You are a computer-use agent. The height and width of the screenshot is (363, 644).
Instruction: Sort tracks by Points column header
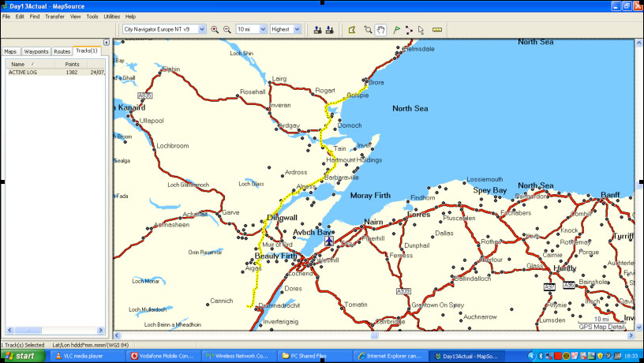pos(72,64)
